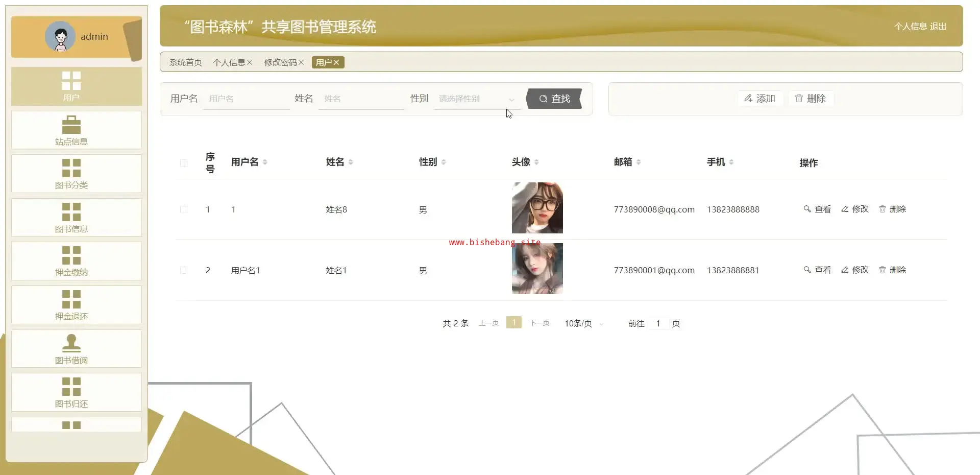Close the 用户 tab
Image resolution: width=980 pixels, height=475 pixels.
[336, 62]
